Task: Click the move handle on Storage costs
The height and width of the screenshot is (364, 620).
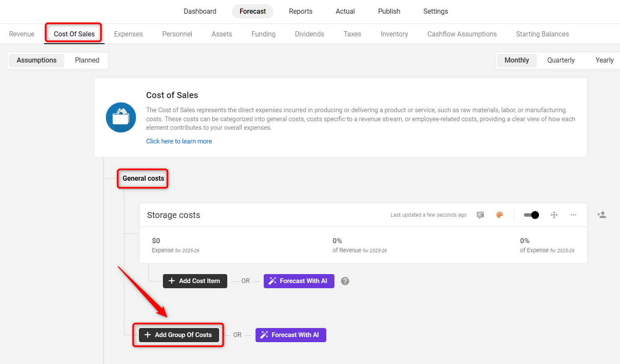Action: [x=554, y=215]
